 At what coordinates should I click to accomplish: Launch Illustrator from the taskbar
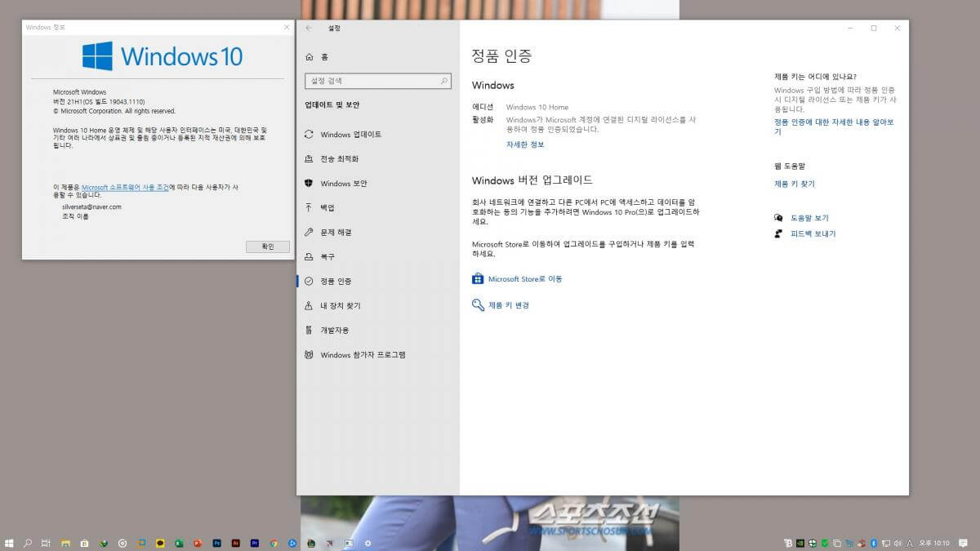point(236,543)
